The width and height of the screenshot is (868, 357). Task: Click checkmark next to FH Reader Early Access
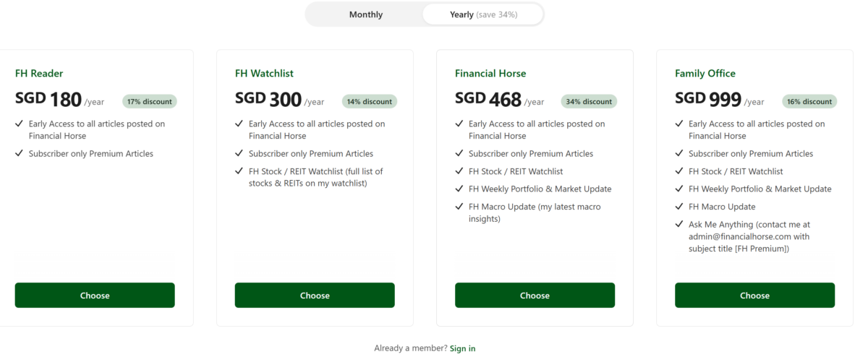coord(20,124)
